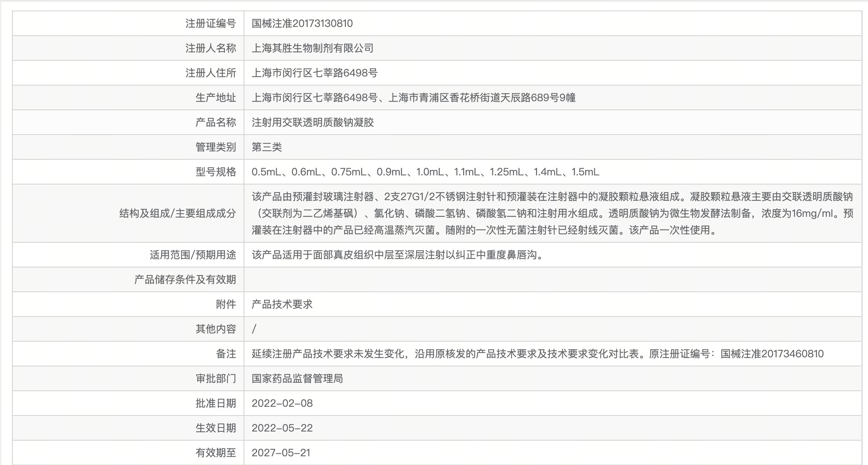868x465 pixels.
Task: Click the 有效期至 label
Action: (216, 453)
